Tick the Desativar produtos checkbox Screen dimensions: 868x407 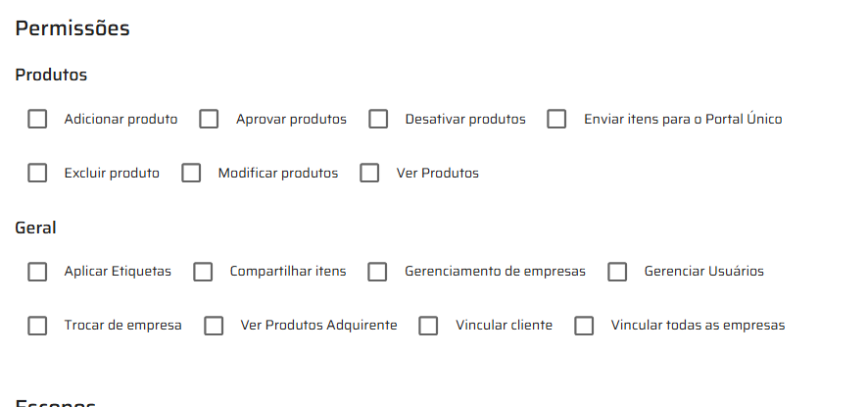[x=378, y=120]
